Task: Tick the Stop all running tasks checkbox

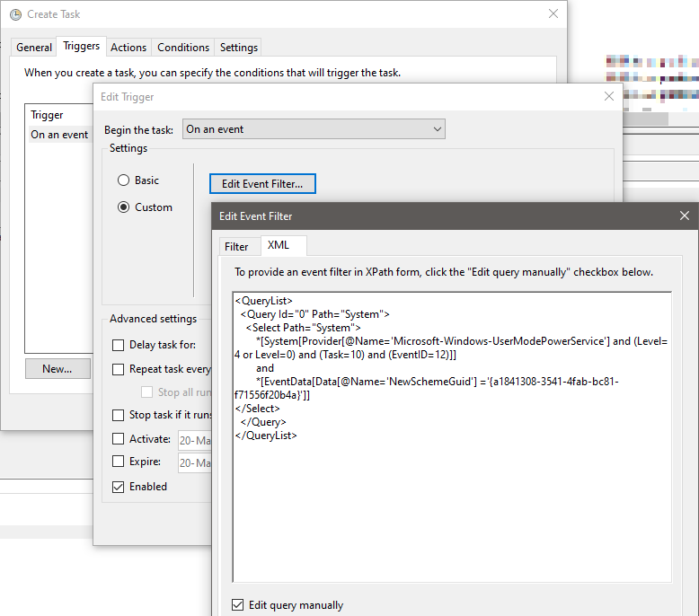Action: 146,392
